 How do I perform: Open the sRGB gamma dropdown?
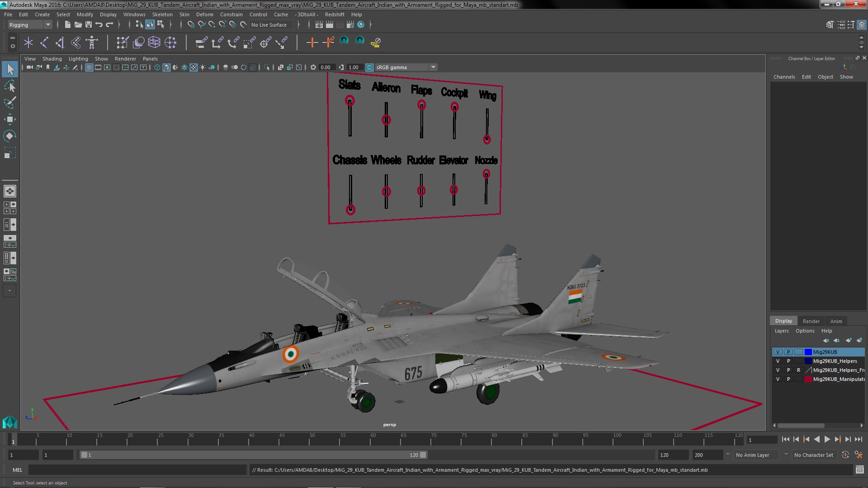coord(406,67)
